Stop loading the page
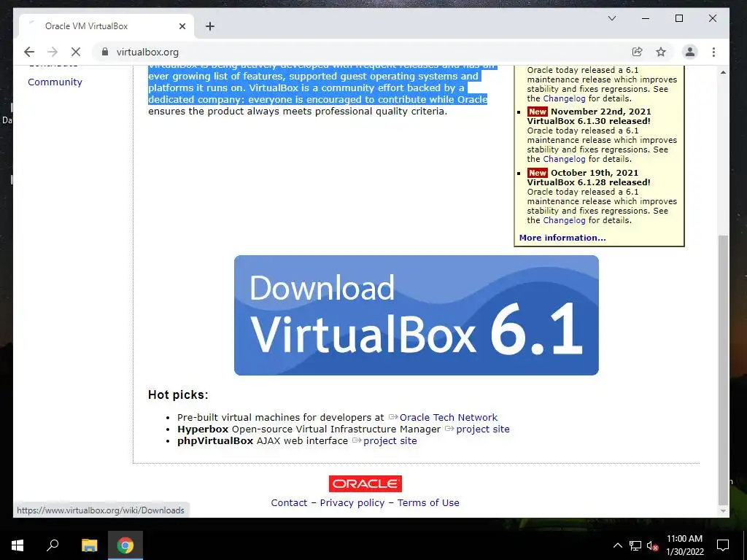The image size is (747, 560). (76, 52)
